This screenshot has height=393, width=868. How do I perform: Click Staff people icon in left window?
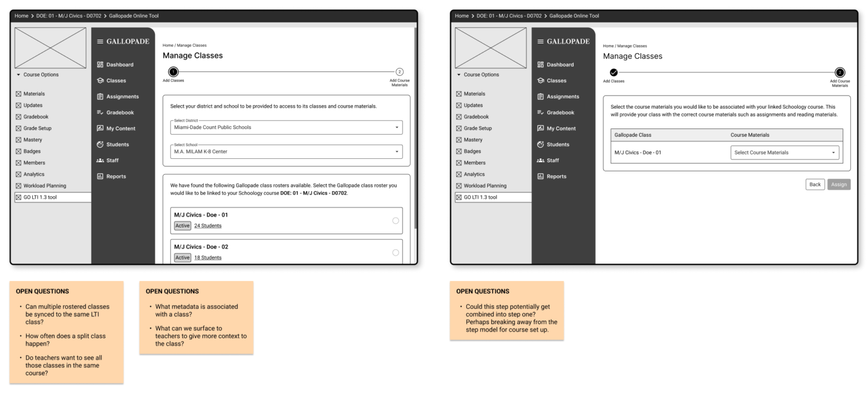click(100, 160)
